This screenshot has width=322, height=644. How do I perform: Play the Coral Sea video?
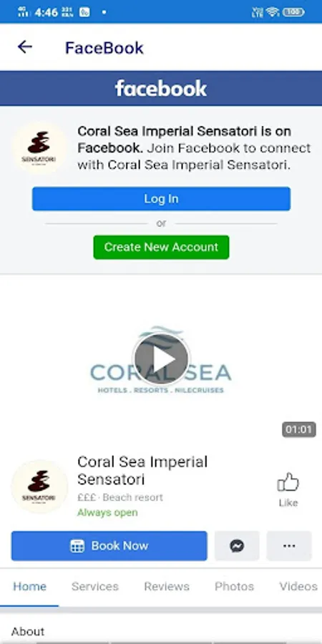tap(161, 359)
